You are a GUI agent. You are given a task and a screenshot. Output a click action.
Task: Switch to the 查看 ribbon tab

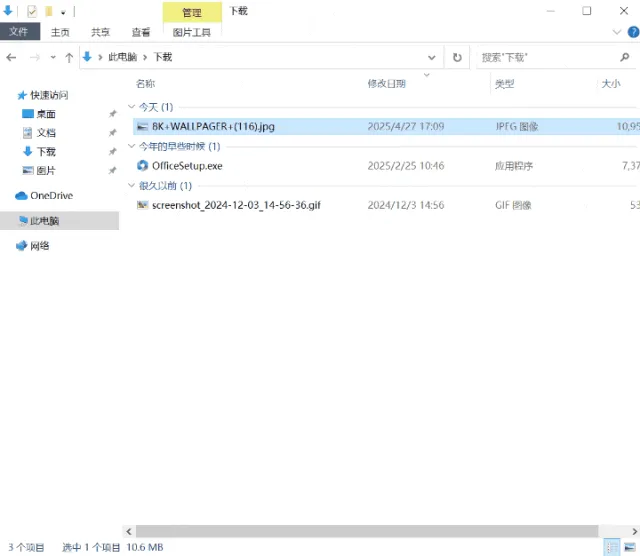pos(141,32)
